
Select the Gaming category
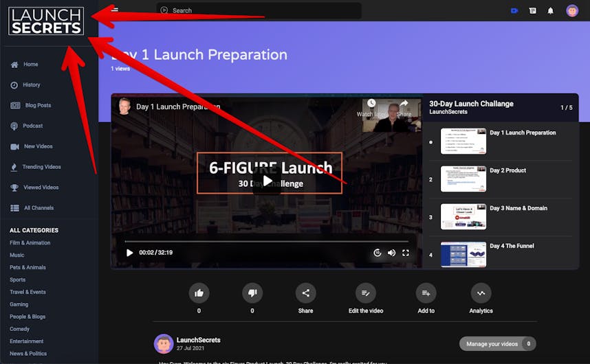[19, 304]
